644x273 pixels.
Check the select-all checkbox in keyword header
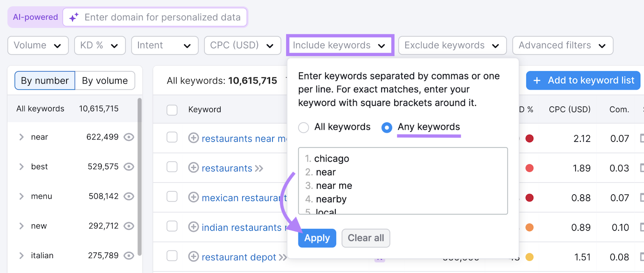coord(172,109)
